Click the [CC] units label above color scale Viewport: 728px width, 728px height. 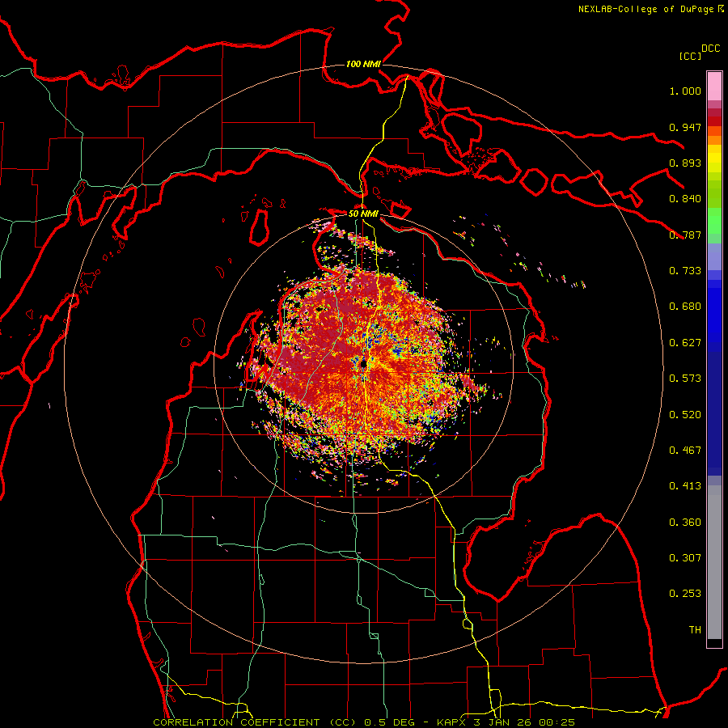(690, 56)
